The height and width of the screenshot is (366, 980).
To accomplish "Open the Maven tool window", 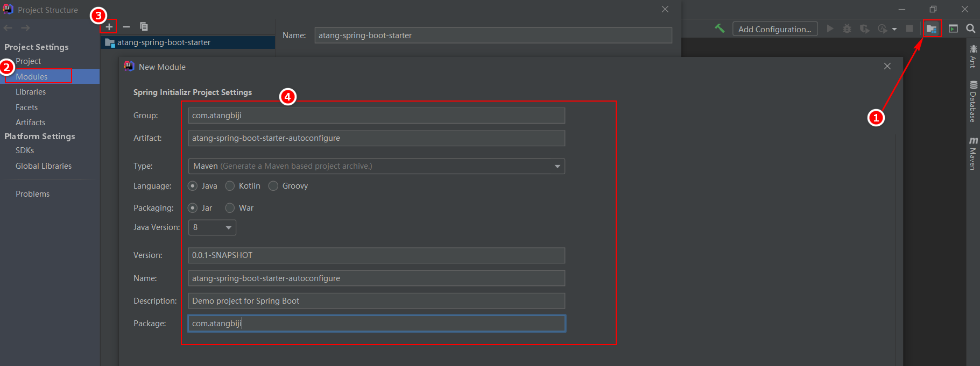I will tap(973, 154).
